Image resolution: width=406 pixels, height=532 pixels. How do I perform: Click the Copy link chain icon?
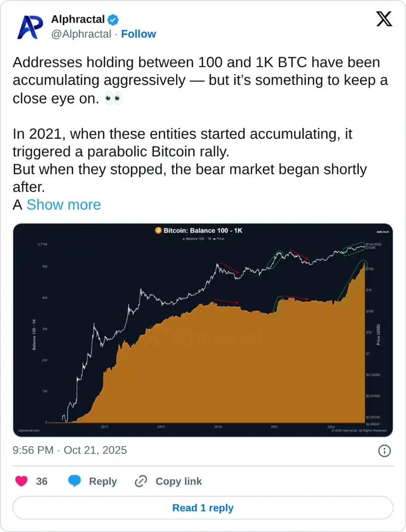tap(141, 481)
